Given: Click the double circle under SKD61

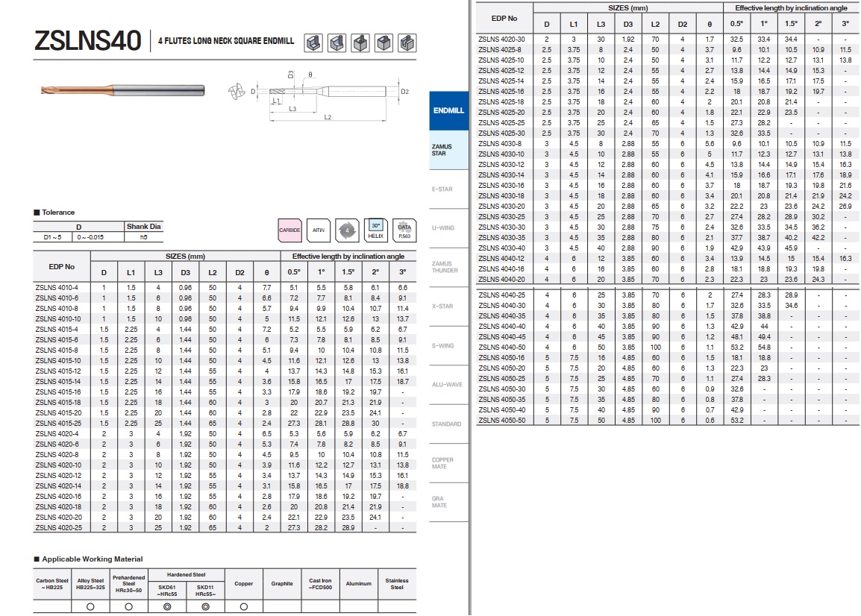Looking at the screenshot, I should [x=167, y=606].
